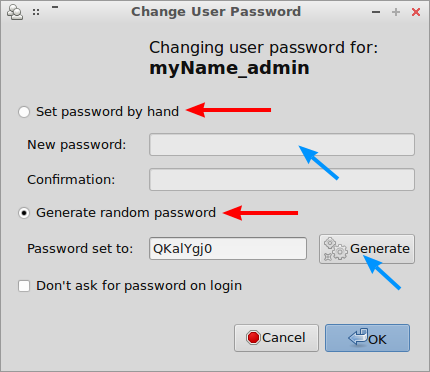430x372 pixels.
Task: Click the red stop icon on Cancel
Action: click(253, 338)
